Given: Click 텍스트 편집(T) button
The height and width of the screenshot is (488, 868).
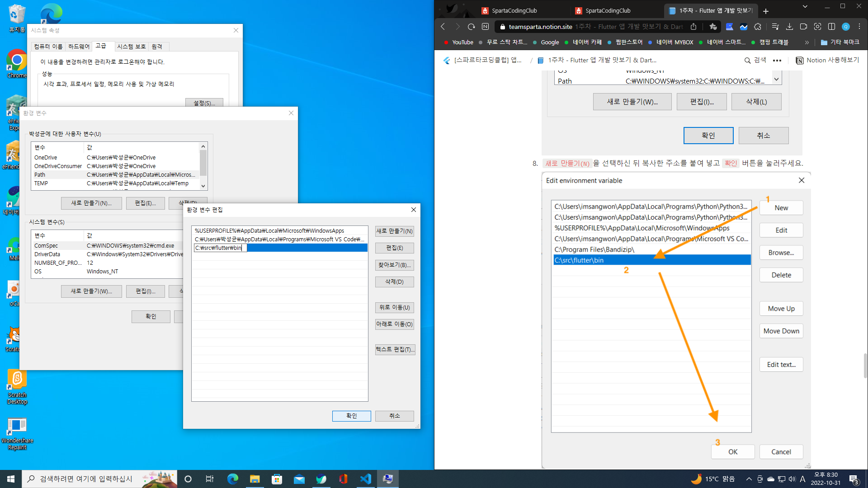Looking at the screenshot, I should pyautogui.click(x=395, y=350).
